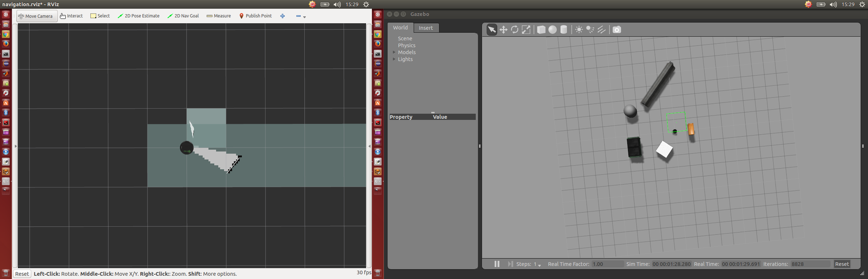The width and height of the screenshot is (868, 279).
Task: Add a point light to the scene
Action: point(579,29)
